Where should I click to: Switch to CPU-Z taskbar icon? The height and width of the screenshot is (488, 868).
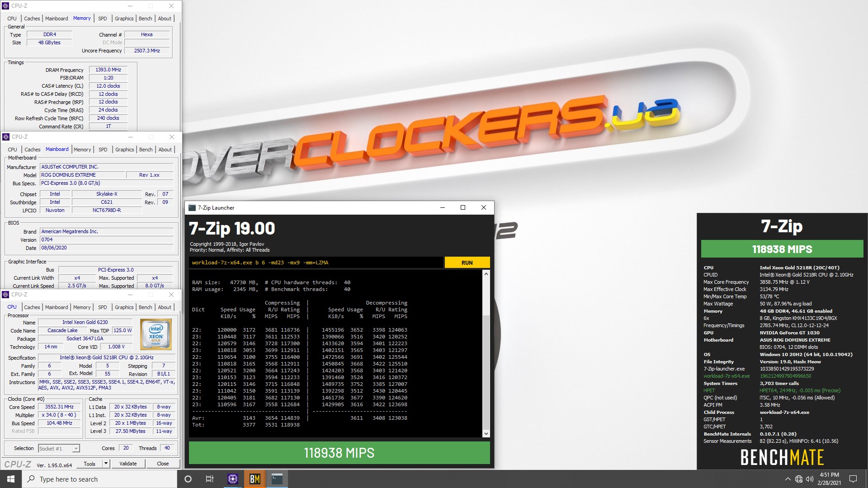pyautogui.click(x=233, y=479)
